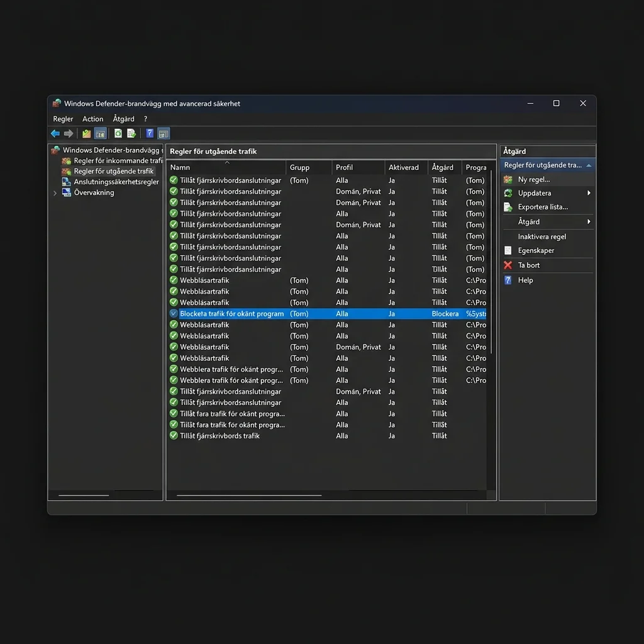Viewport: 644px width, 644px height.
Task: Click the red X Ta bort icon
Action: (508, 265)
